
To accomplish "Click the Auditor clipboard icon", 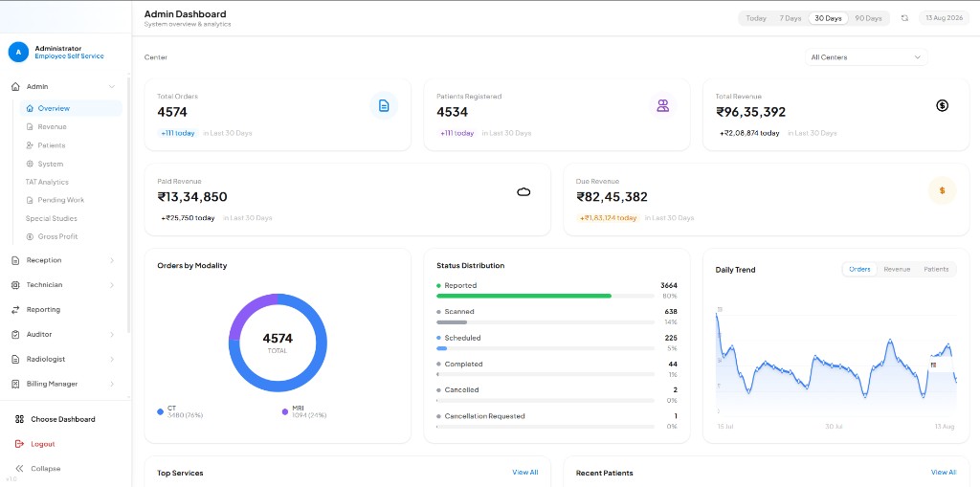I will 15,335.
